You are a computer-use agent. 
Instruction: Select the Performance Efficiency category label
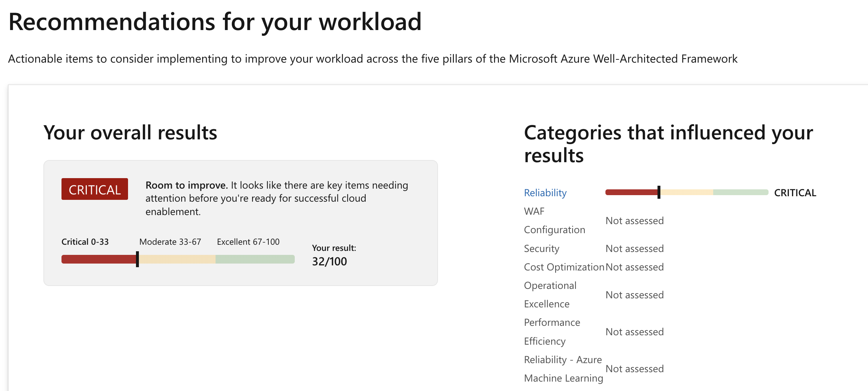tap(552, 332)
